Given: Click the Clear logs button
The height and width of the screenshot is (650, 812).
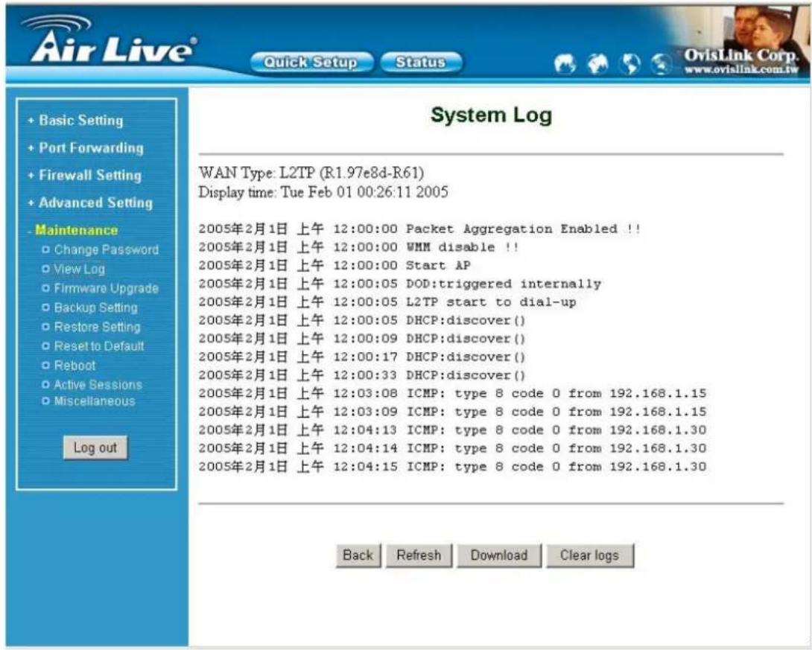Looking at the screenshot, I should 589,555.
